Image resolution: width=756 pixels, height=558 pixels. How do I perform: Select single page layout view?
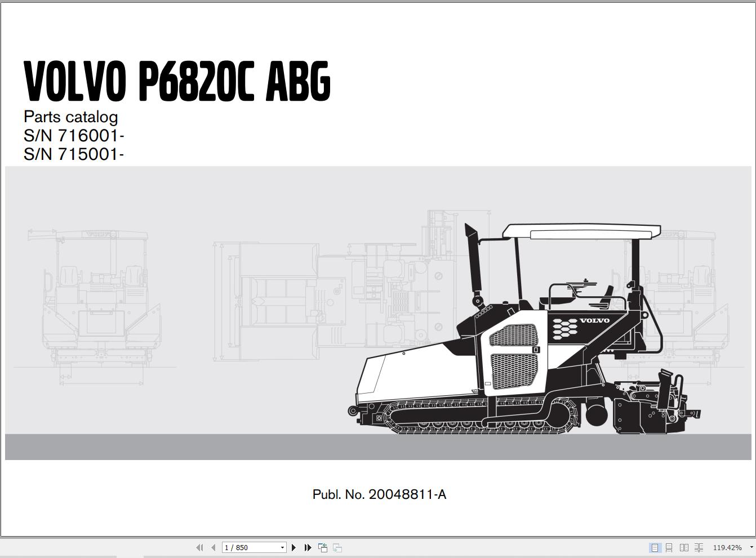coord(655,547)
